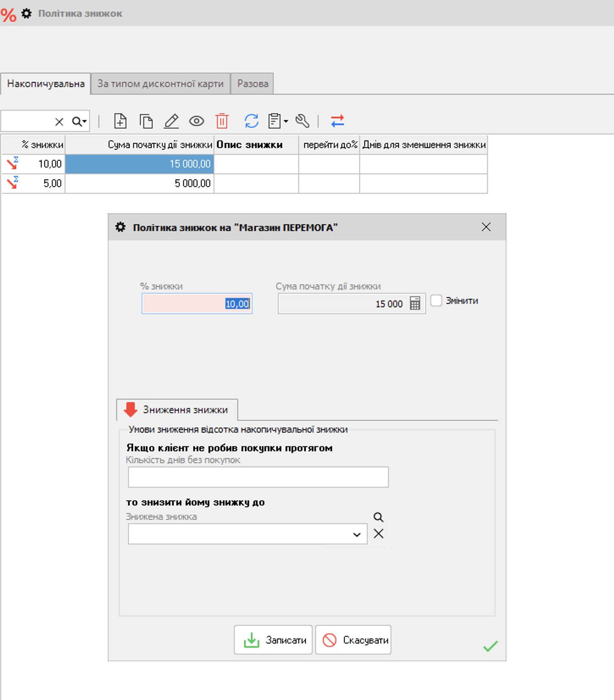The width and height of the screenshot is (614, 700).
Task: Click the red trash delete icon
Action: coord(222,121)
